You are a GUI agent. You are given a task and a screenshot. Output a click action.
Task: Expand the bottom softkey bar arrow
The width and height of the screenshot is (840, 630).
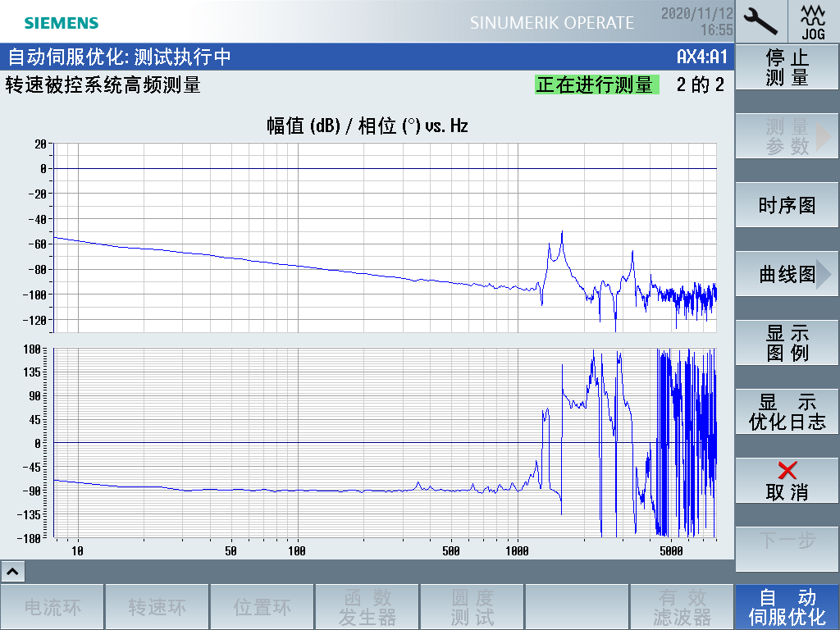[x=14, y=572]
